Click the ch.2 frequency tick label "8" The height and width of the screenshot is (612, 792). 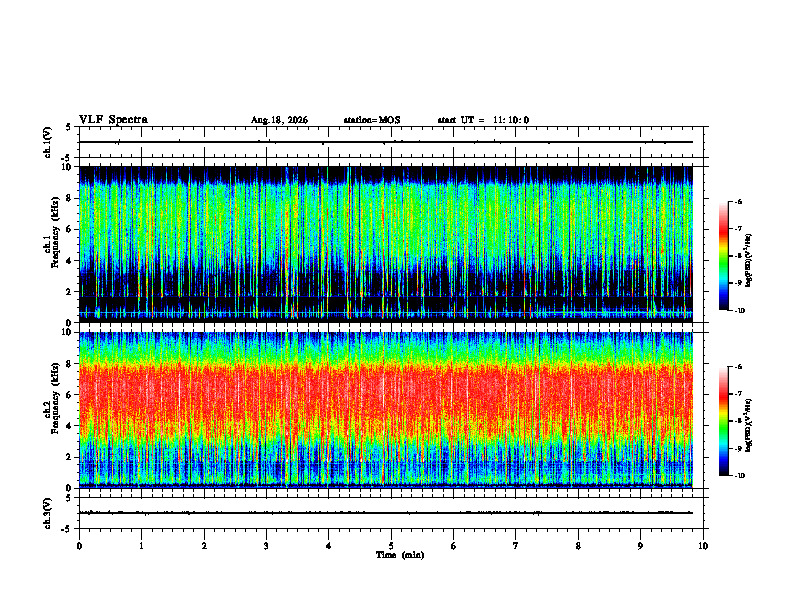pyautogui.click(x=69, y=364)
